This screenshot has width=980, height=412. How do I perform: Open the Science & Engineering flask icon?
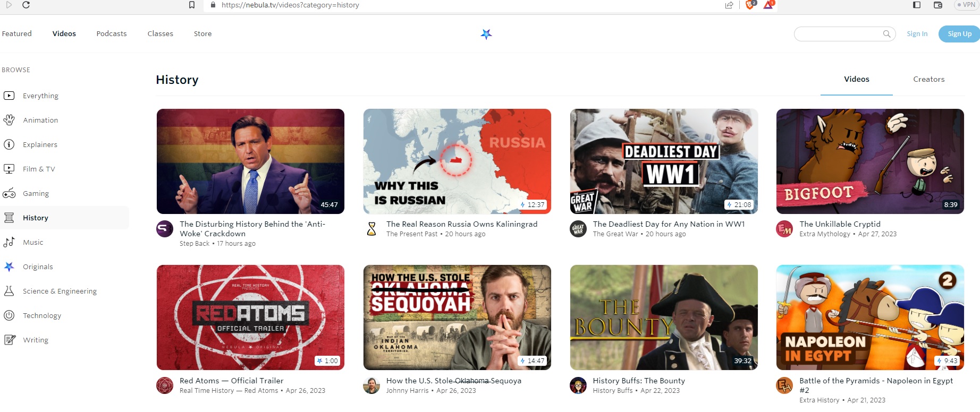(9, 291)
